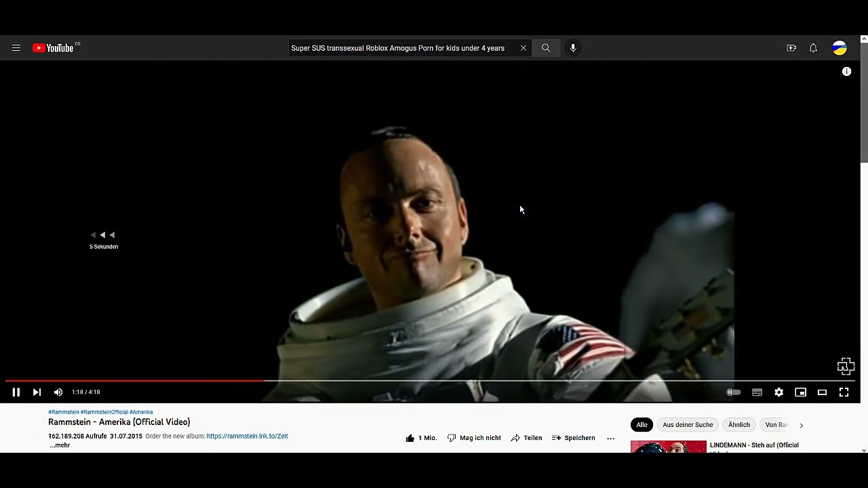Screen dimensions: 868x488
Task: Select the 'Ähnlich' filter chip
Action: tap(739, 425)
